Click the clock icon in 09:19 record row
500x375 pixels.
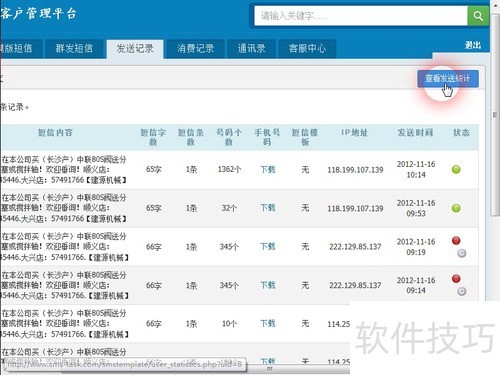point(462,253)
